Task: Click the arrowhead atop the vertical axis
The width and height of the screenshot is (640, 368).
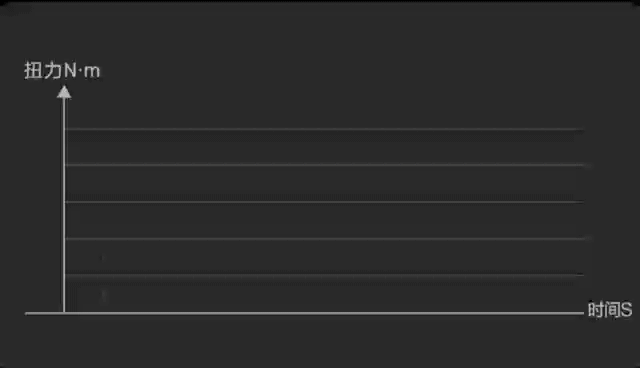Action: click(x=64, y=92)
